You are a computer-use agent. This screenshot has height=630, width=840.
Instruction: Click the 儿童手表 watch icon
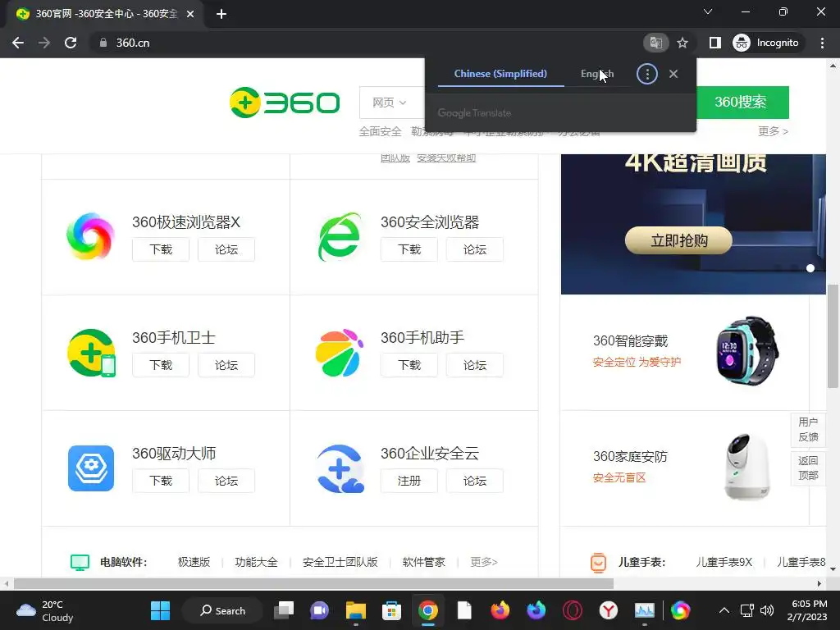[598, 562]
